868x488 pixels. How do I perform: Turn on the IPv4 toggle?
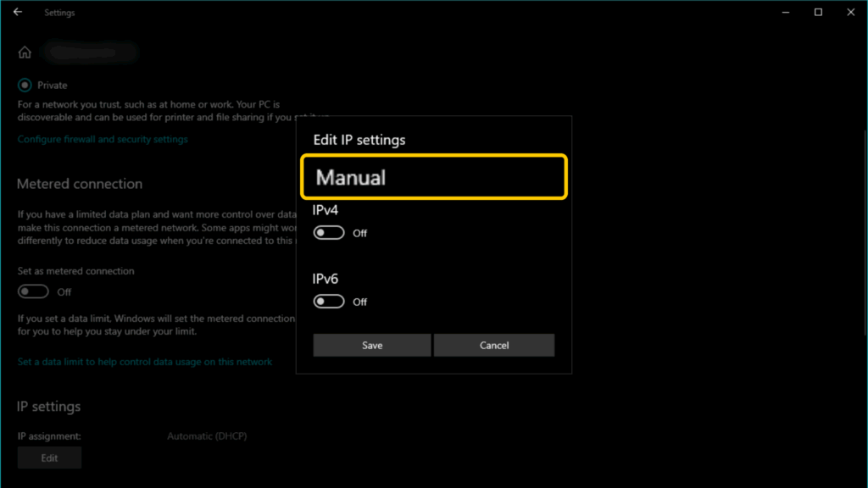point(329,233)
